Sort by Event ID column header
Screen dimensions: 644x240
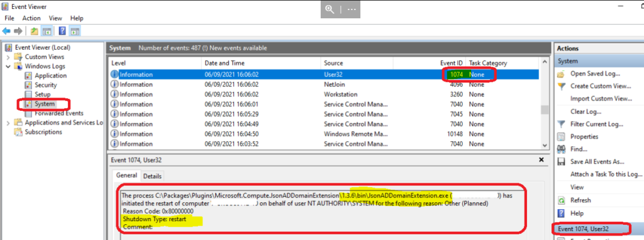430,63
